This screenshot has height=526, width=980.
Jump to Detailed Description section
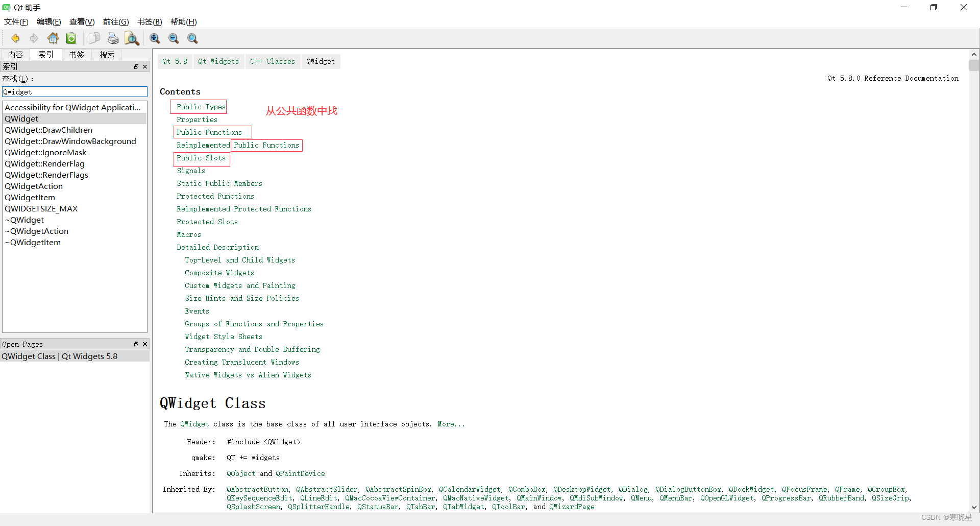(218, 247)
